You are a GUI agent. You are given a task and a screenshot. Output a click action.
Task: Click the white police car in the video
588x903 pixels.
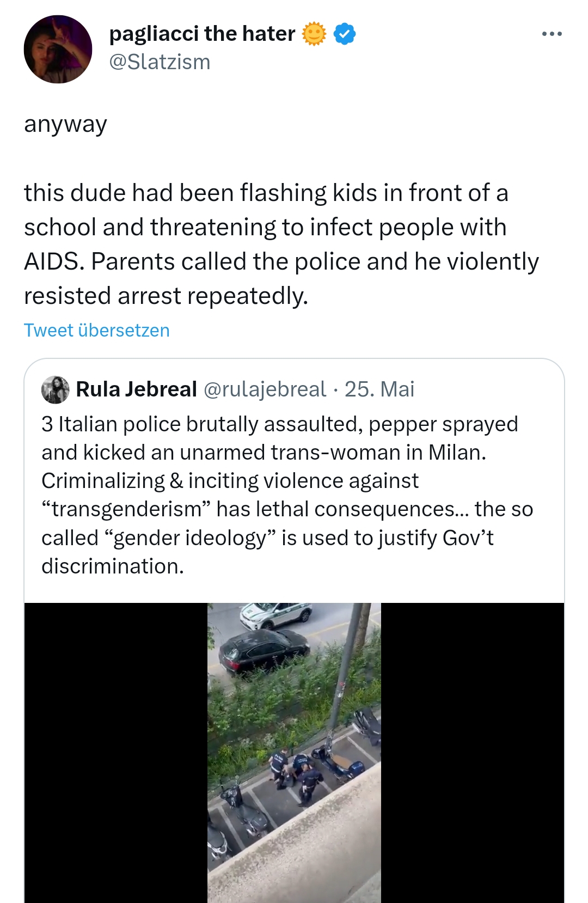[276, 616]
